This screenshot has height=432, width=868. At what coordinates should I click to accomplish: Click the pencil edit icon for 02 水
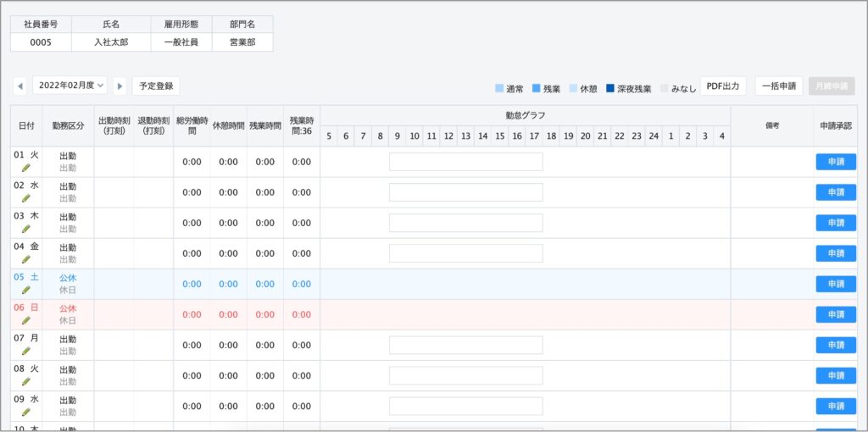point(26,198)
